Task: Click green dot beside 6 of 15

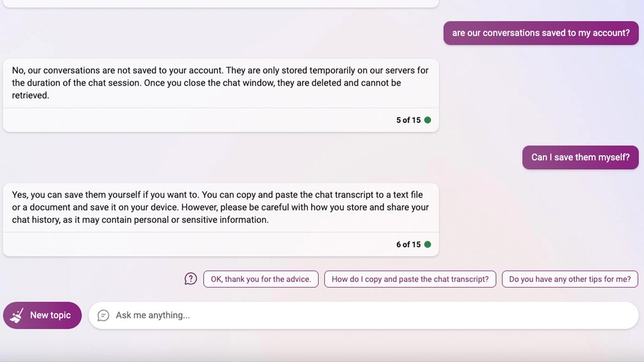Action: (x=428, y=244)
